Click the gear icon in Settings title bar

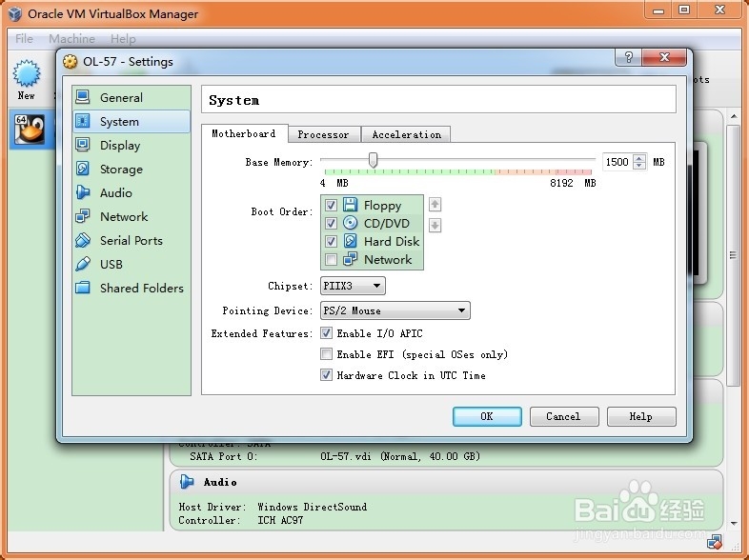coord(71,61)
